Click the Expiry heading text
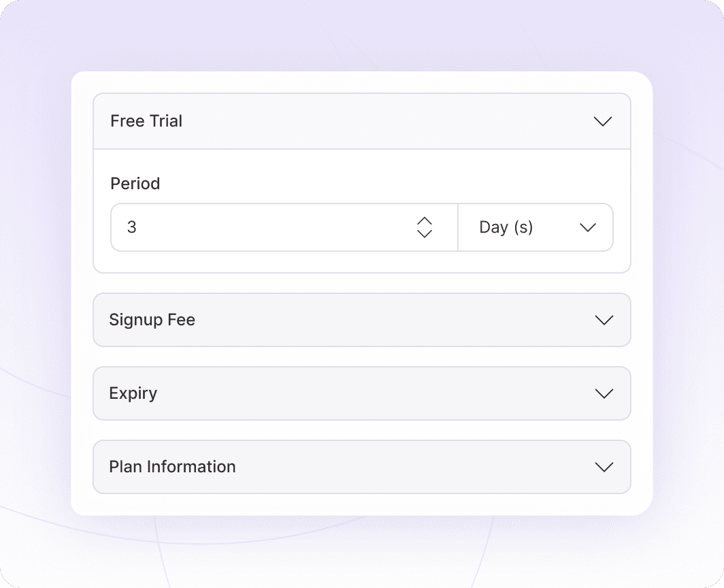The height and width of the screenshot is (588, 724). (133, 393)
